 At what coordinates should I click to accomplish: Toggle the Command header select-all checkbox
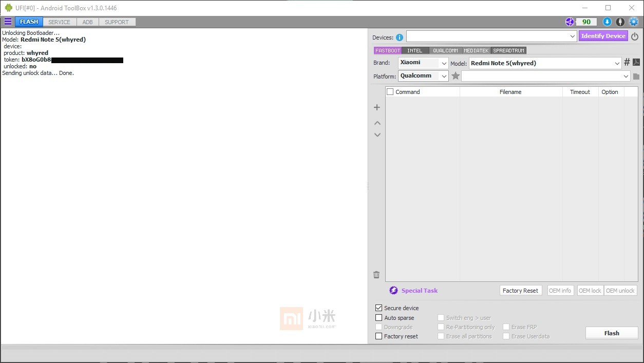coord(390,92)
